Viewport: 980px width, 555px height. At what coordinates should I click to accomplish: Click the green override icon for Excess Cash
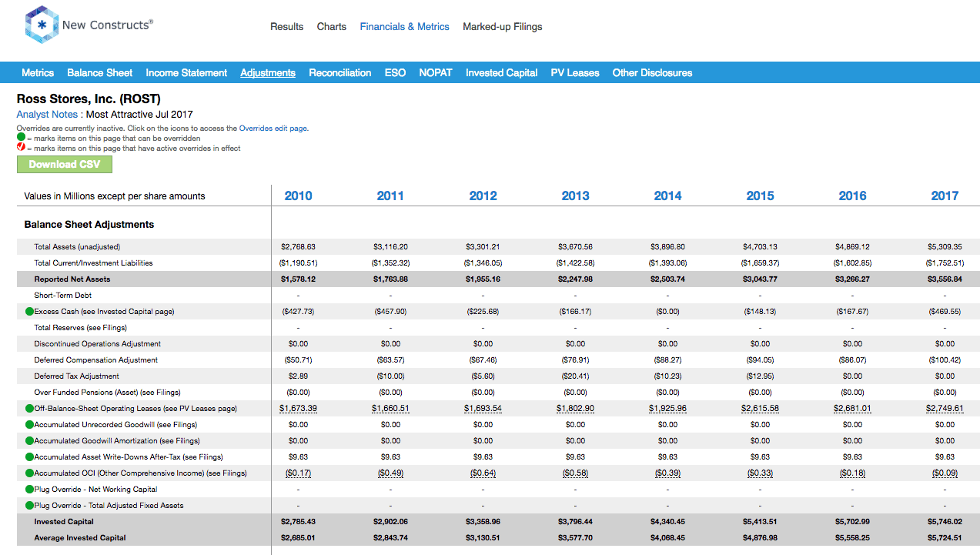[x=29, y=312]
